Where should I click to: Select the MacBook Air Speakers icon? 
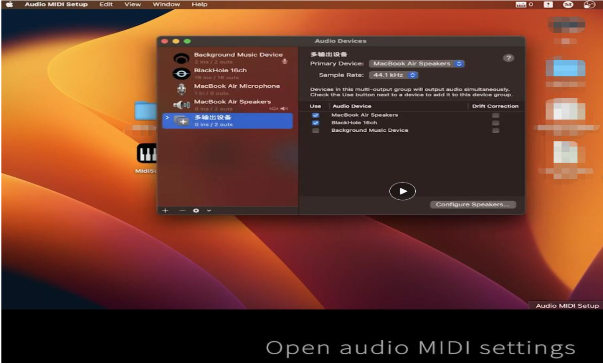point(181,105)
